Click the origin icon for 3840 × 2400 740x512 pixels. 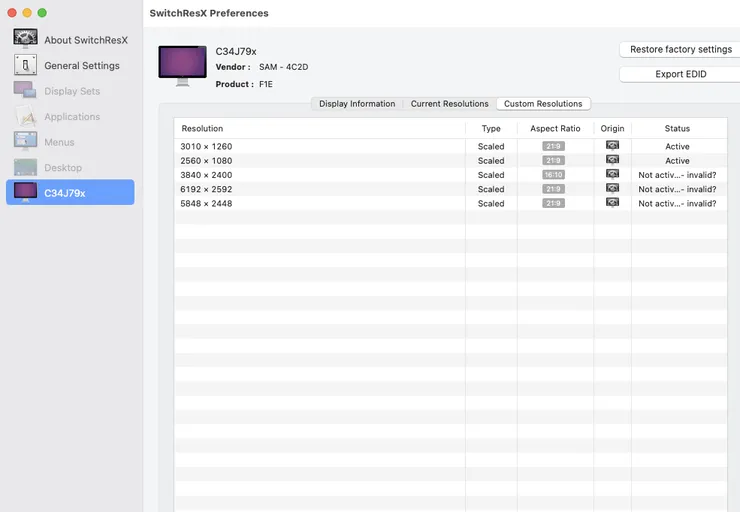(612, 174)
